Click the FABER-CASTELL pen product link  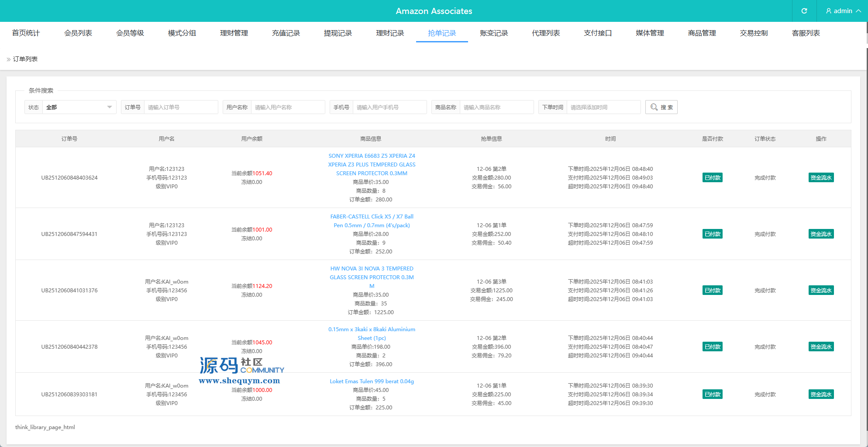click(372, 221)
